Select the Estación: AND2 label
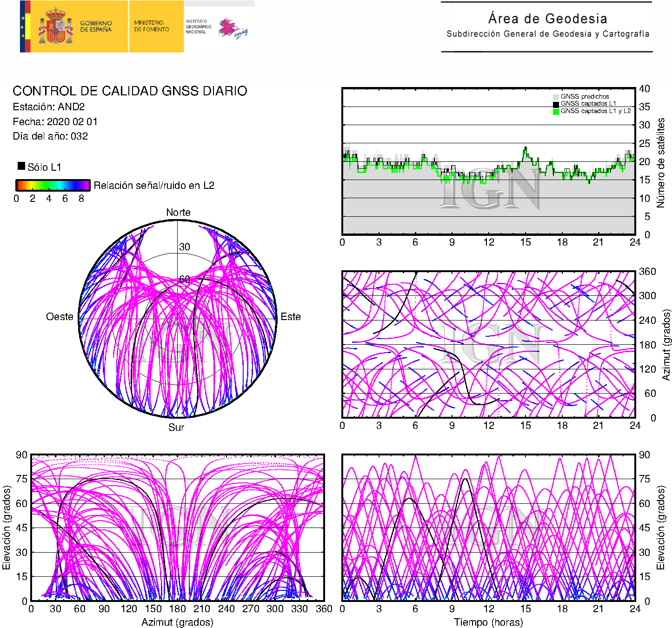 tap(49, 107)
